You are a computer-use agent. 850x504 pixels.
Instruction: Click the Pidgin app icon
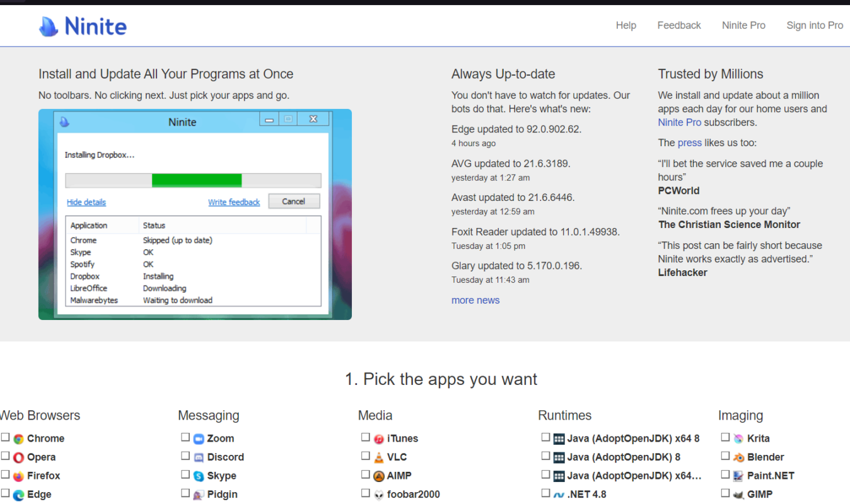click(x=199, y=495)
